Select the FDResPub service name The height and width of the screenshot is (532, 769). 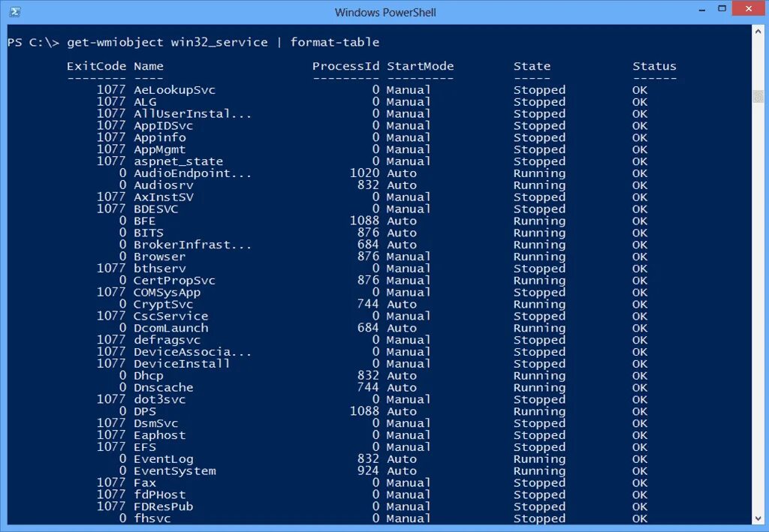point(163,506)
